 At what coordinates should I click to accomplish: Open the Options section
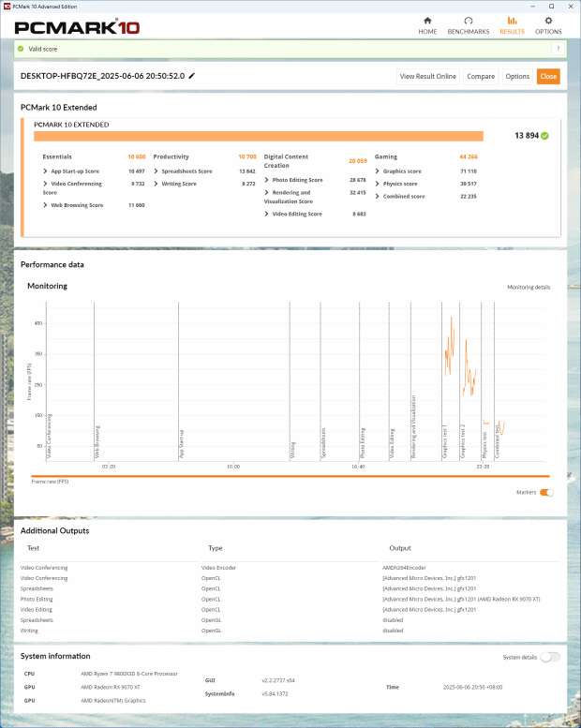coord(548,26)
